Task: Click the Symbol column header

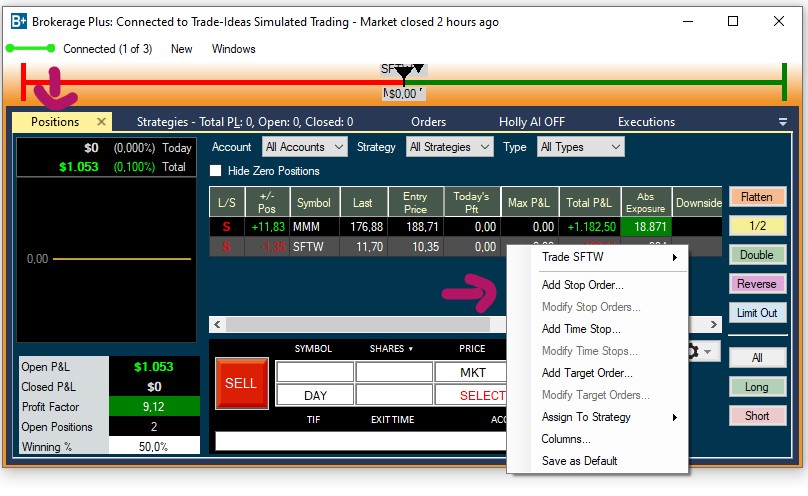Action: pos(314,202)
